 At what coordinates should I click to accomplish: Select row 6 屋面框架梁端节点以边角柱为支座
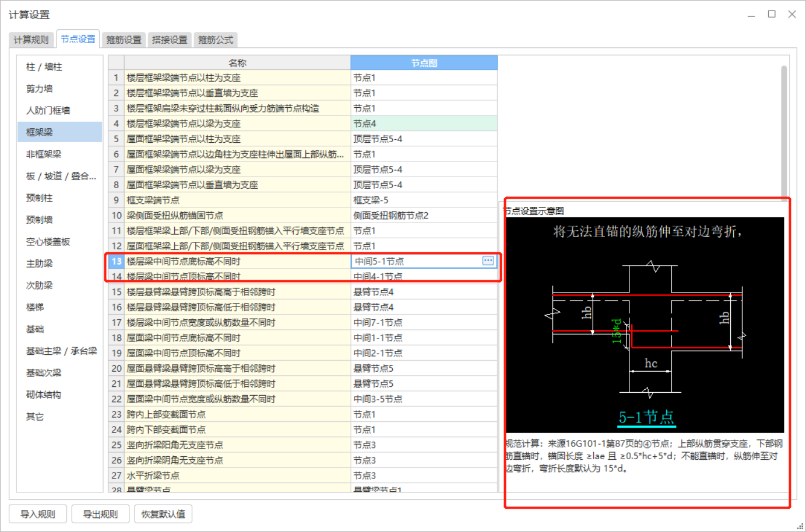coord(237,154)
